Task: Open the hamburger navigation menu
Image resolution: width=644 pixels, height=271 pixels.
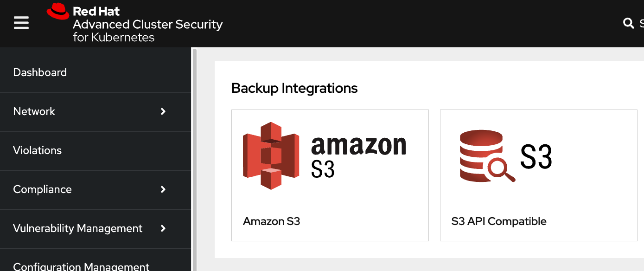Action: [x=21, y=23]
